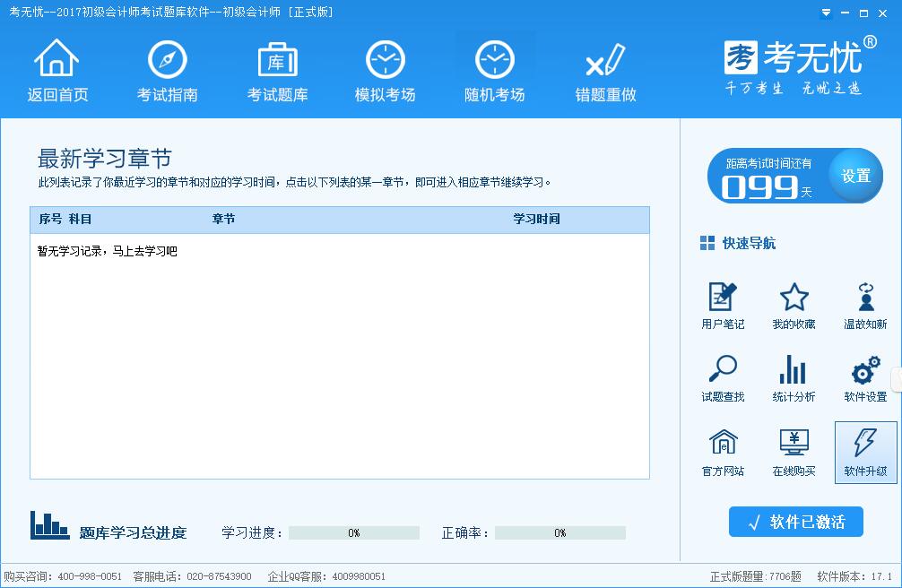This screenshot has width=902, height=588.
Task: Click the 软件已激活 activation button
Action: (x=796, y=522)
